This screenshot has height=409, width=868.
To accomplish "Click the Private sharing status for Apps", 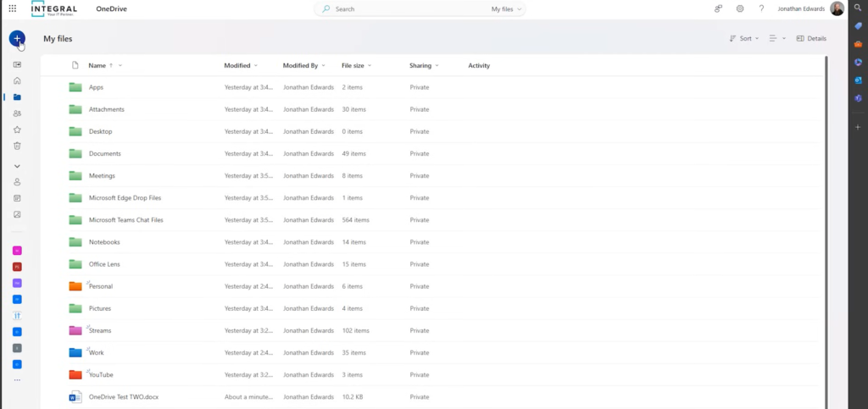I will (419, 87).
